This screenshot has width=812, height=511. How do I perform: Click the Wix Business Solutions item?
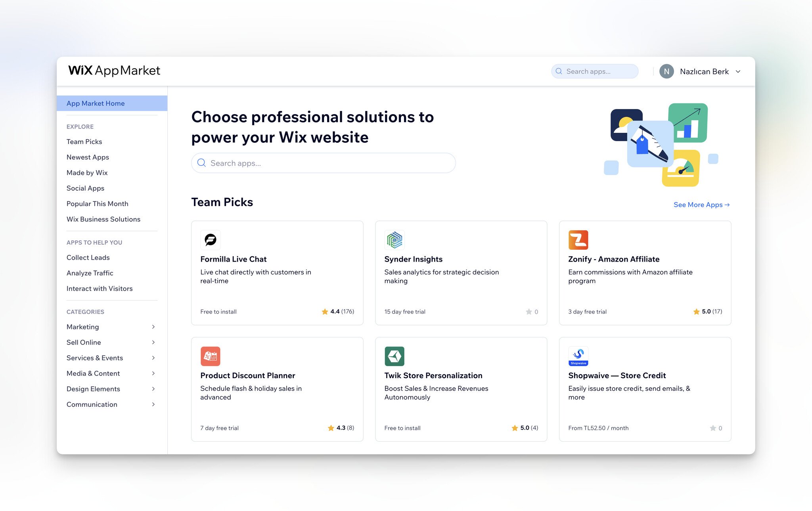pos(103,218)
